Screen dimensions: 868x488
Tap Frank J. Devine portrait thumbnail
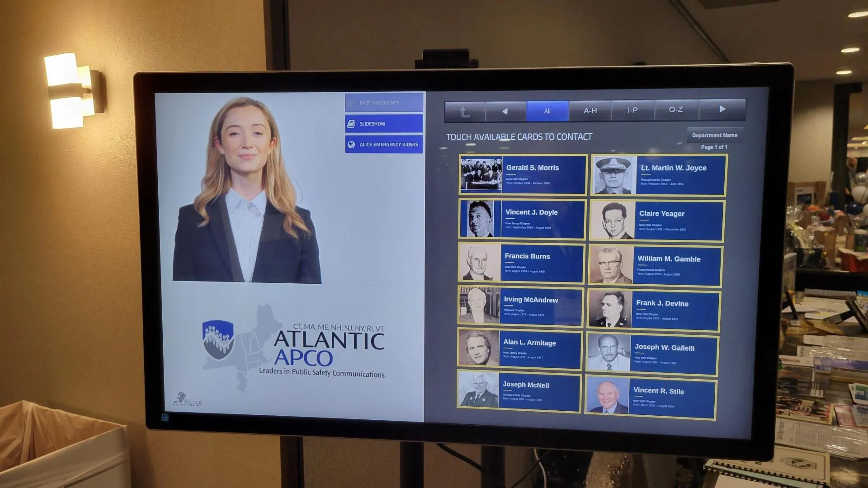point(610,310)
